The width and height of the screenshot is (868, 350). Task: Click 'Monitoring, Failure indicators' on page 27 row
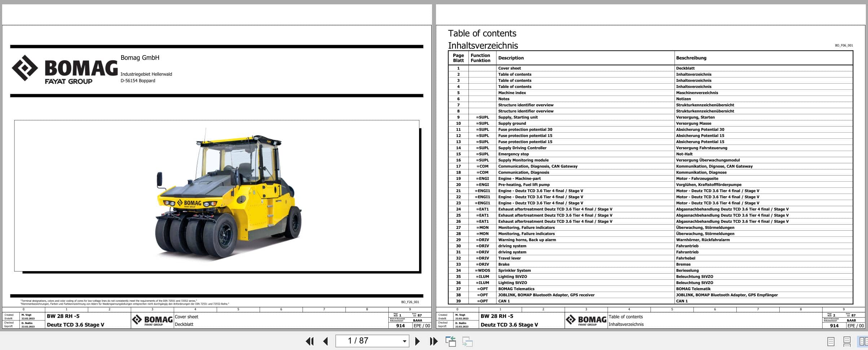526,227
